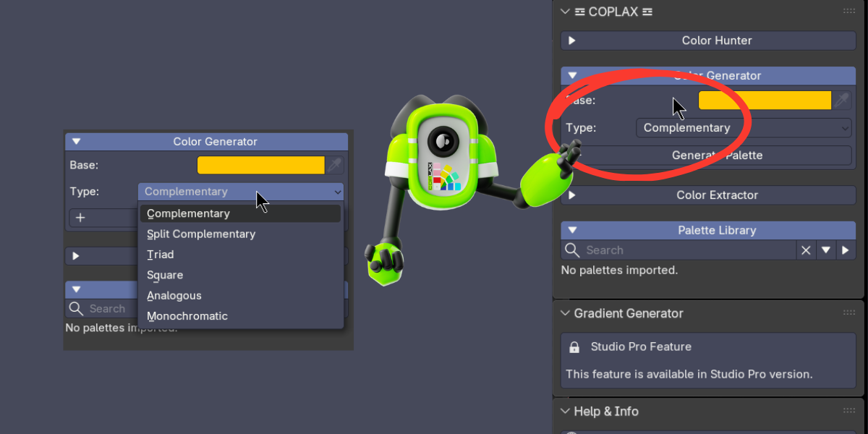Collapse the Help & Info panel
Screen dimensions: 868x434
click(x=565, y=411)
